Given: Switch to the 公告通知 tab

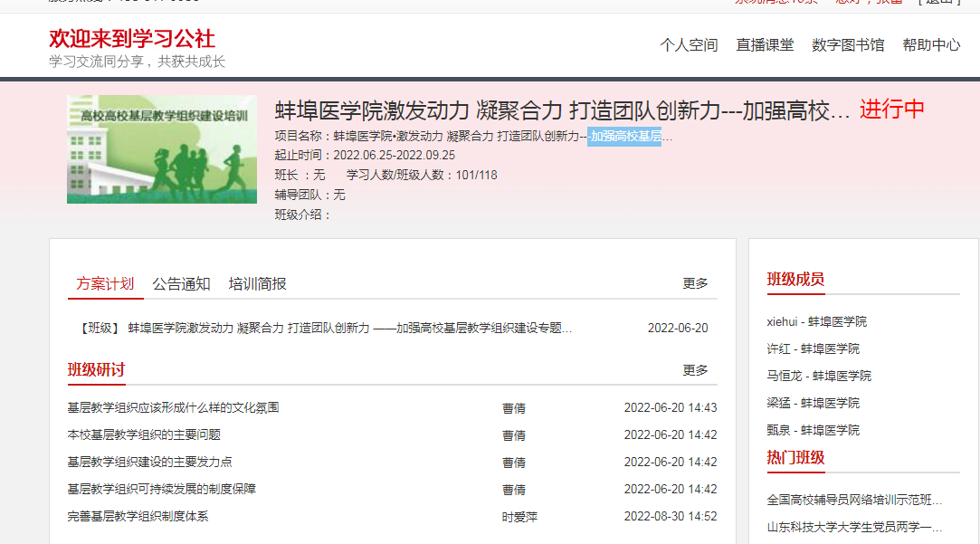Looking at the screenshot, I should [x=181, y=283].
